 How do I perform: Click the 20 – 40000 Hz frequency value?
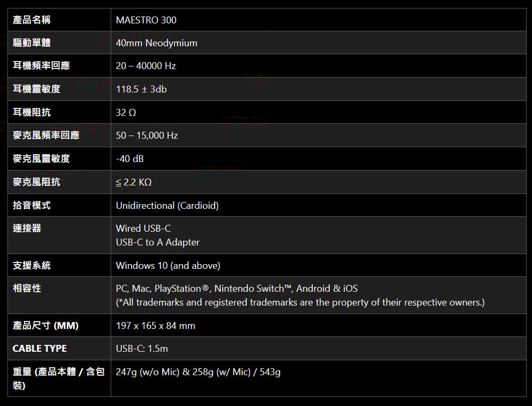pos(146,66)
